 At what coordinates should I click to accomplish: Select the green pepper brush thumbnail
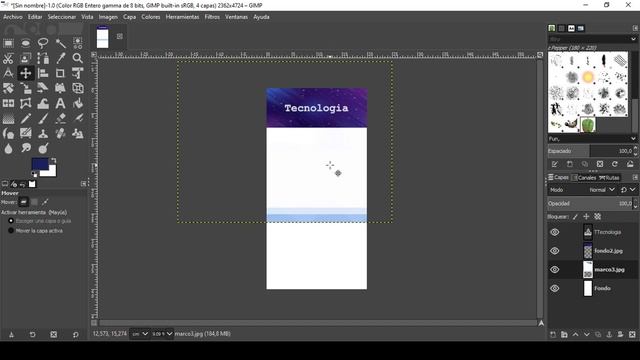(587, 125)
